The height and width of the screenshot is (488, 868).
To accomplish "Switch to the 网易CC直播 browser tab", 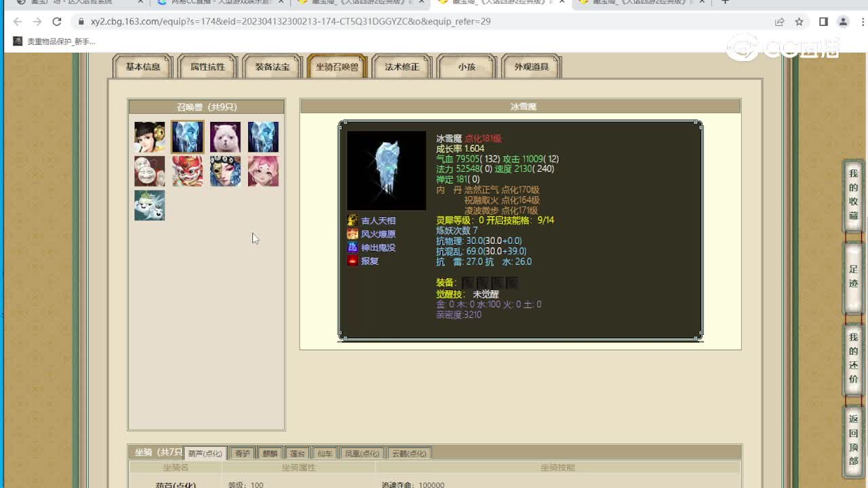I will [219, 3].
